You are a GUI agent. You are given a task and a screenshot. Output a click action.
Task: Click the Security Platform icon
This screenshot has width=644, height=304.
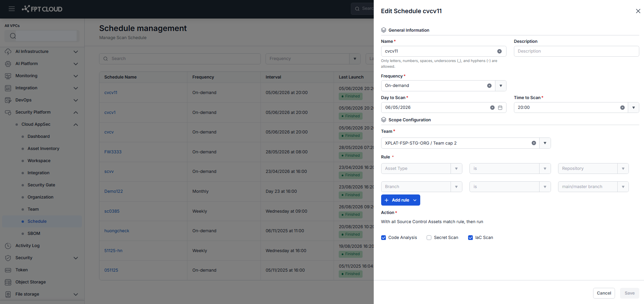click(x=8, y=112)
